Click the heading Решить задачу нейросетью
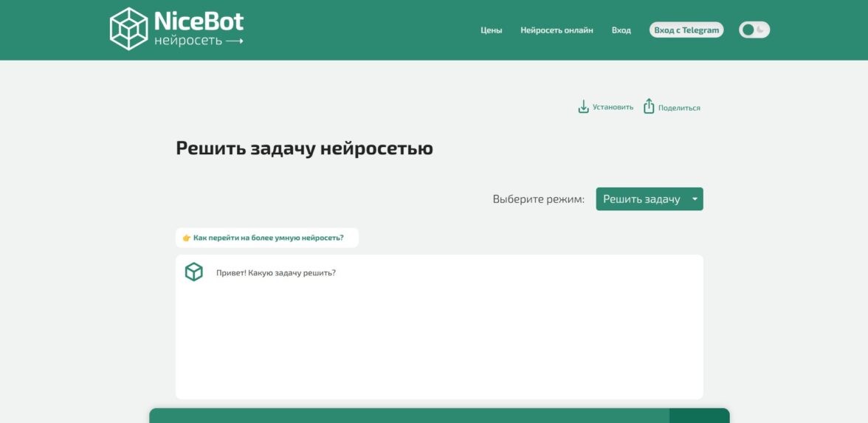Screen dimensions: 868x423 point(304,148)
